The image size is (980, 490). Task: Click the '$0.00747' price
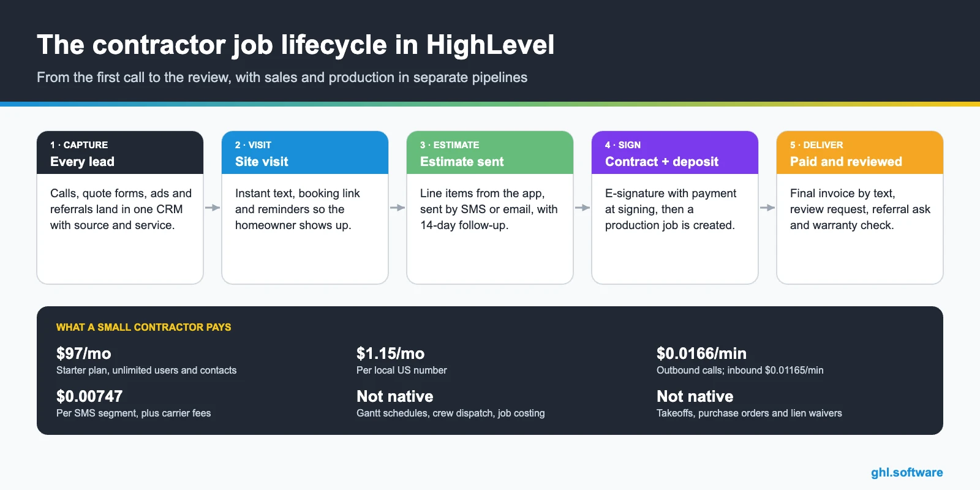[x=89, y=396]
